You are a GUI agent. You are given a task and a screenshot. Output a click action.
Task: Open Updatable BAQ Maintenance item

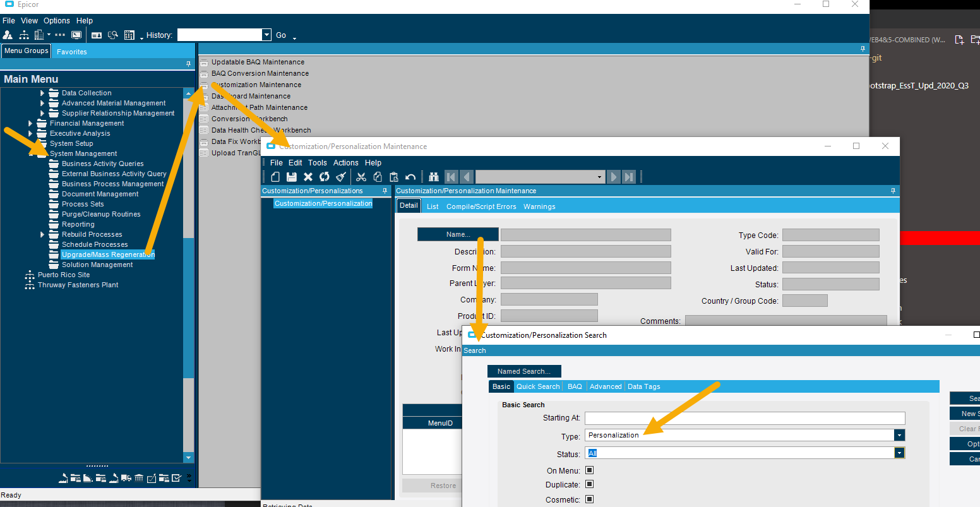click(258, 62)
